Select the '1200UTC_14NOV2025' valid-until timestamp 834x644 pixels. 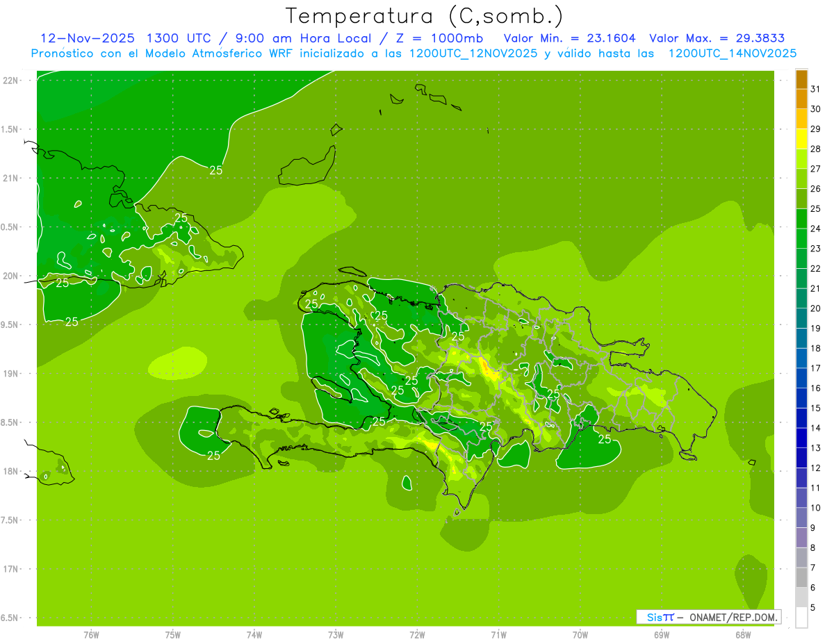[x=732, y=53]
